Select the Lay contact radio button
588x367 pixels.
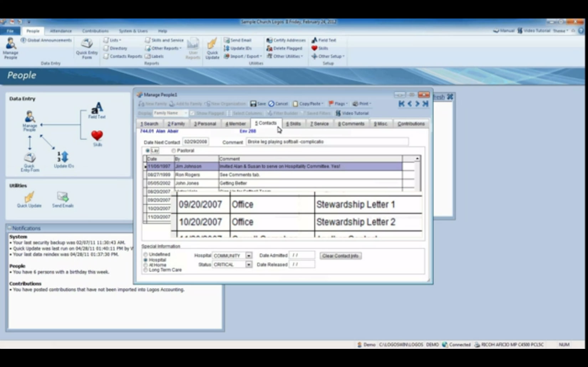(148, 151)
